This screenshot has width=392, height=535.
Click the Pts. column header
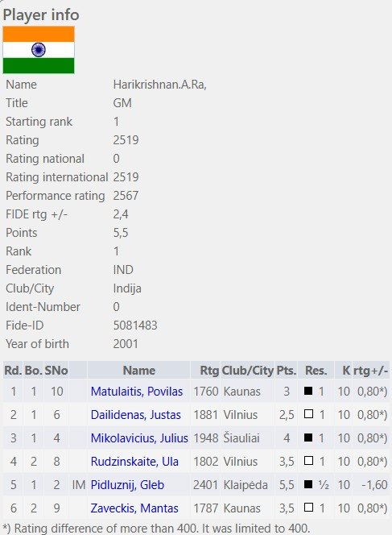coord(287,370)
